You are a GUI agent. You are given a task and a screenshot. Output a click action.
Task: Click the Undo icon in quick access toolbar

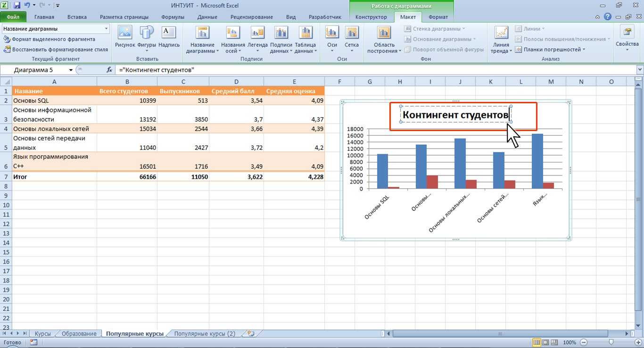point(27,6)
